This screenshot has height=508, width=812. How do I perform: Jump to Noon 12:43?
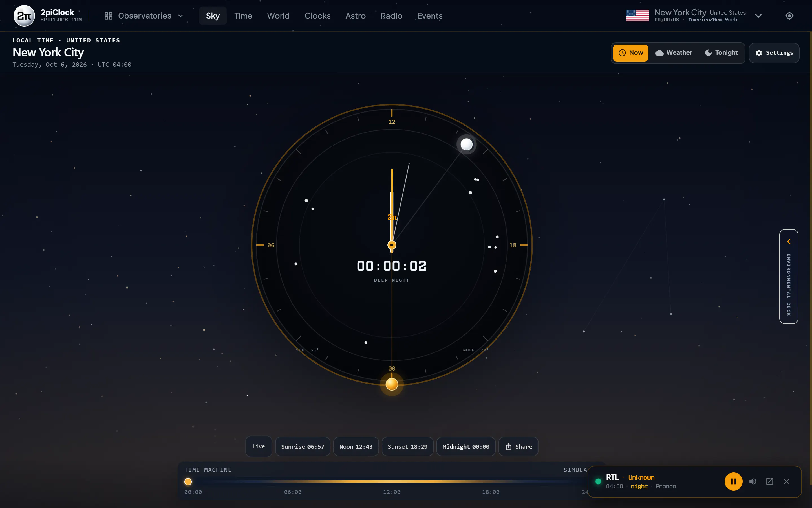click(x=356, y=446)
